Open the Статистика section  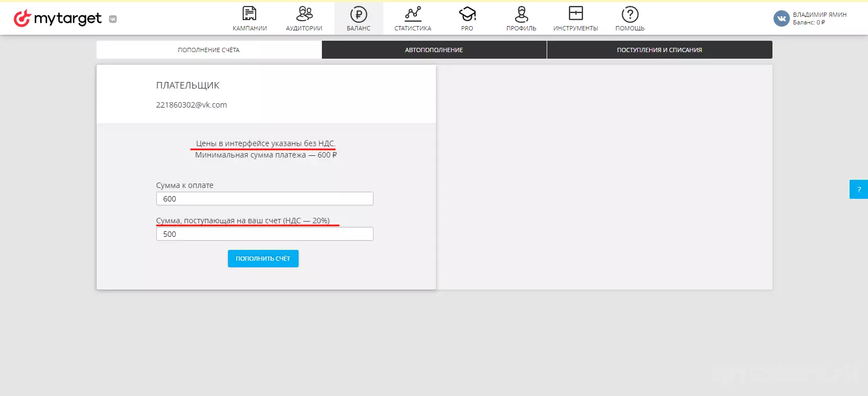click(x=413, y=19)
